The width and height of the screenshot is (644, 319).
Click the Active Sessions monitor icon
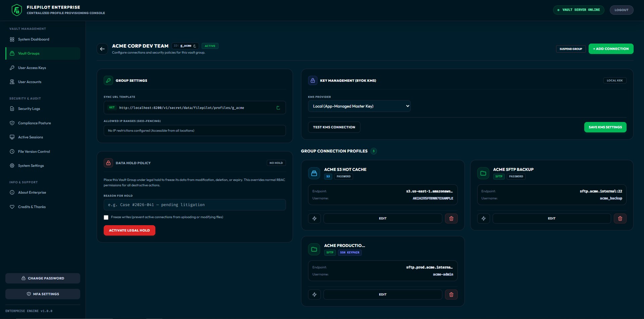[x=12, y=137]
